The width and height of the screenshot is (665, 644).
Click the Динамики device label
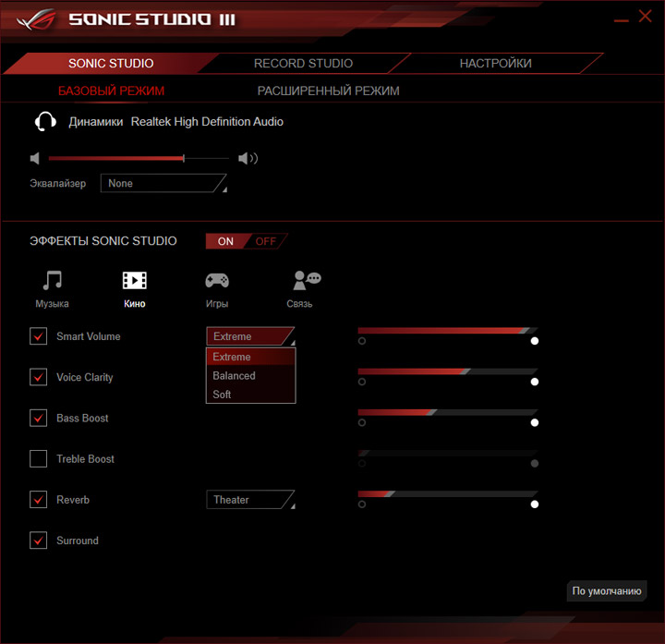click(x=96, y=122)
